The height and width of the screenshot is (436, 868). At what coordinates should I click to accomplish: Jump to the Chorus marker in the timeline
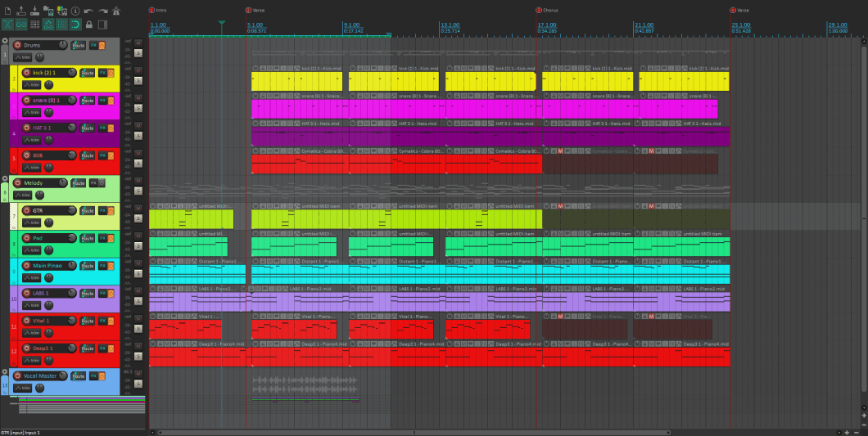(x=539, y=11)
